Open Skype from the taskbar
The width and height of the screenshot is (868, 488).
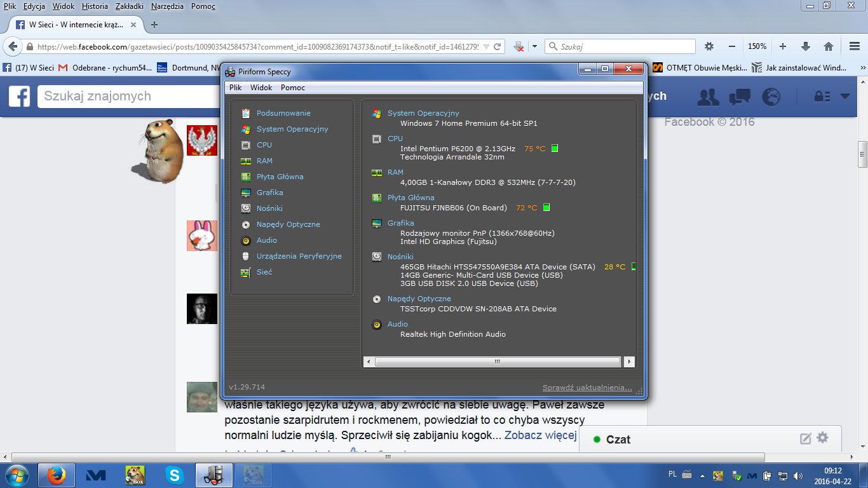(x=173, y=475)
